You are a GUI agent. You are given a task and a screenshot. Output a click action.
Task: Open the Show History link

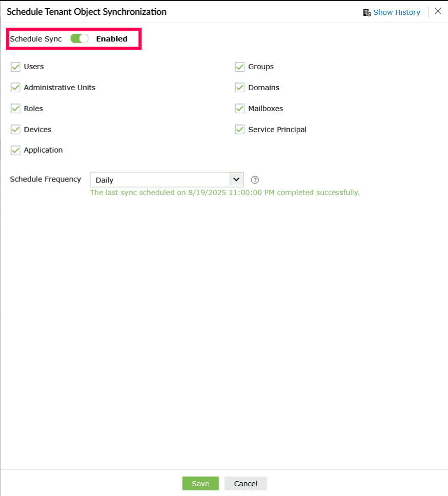396,12
